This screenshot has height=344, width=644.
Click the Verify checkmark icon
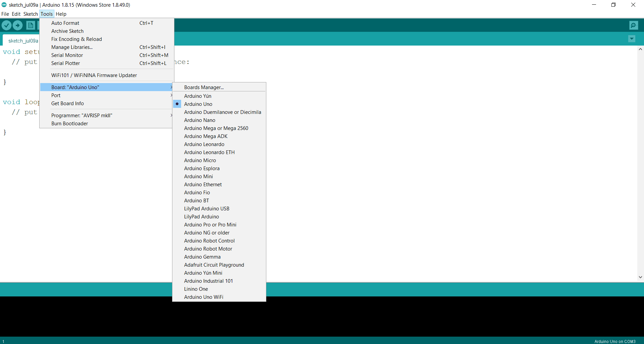(6, 25)
